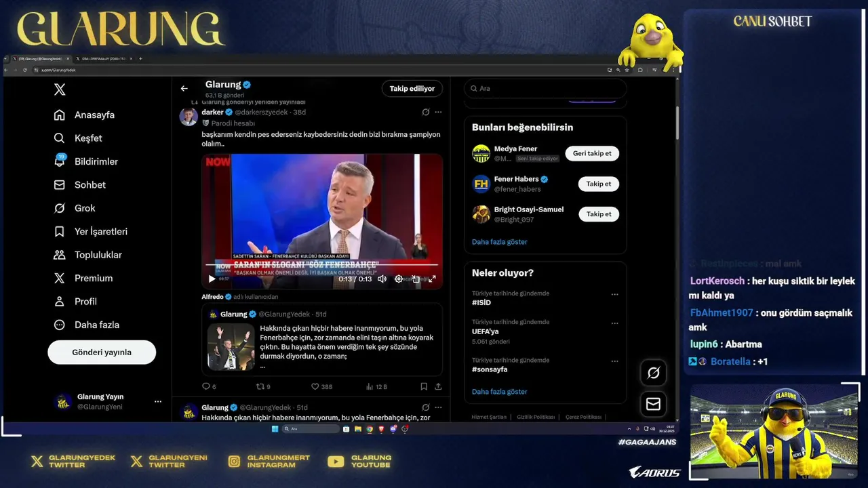The width and height of the screenshot is (868, 488).
Task: Click Gönderi yayınla button
Action: point(102,352)
